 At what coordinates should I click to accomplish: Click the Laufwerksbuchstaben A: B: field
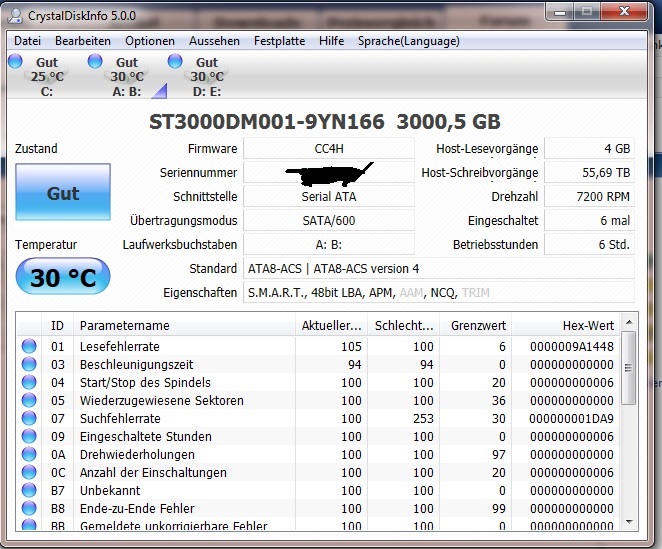pos(329,245)
